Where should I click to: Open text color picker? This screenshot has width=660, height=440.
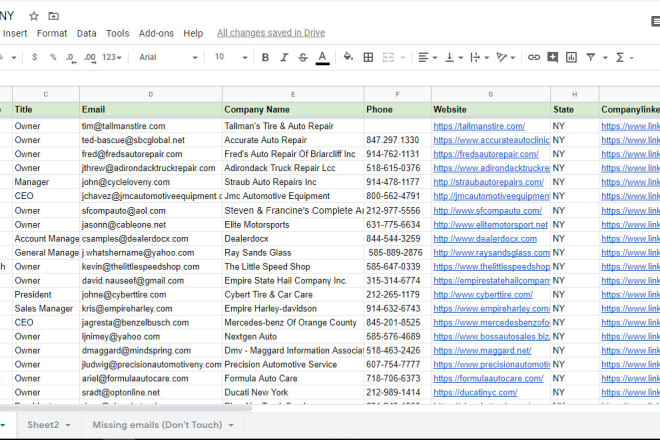(x=322, y=58)
